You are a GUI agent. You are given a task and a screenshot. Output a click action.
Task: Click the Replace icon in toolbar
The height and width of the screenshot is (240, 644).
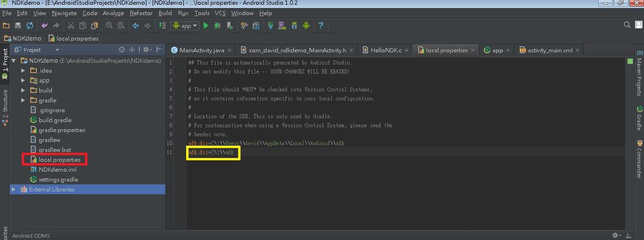121,25
